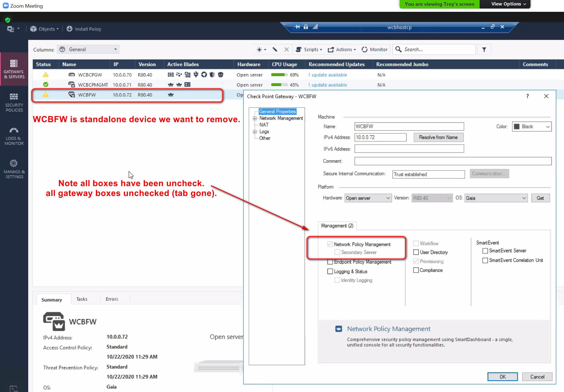Click the search magnifier icon

tap(398, 49)
